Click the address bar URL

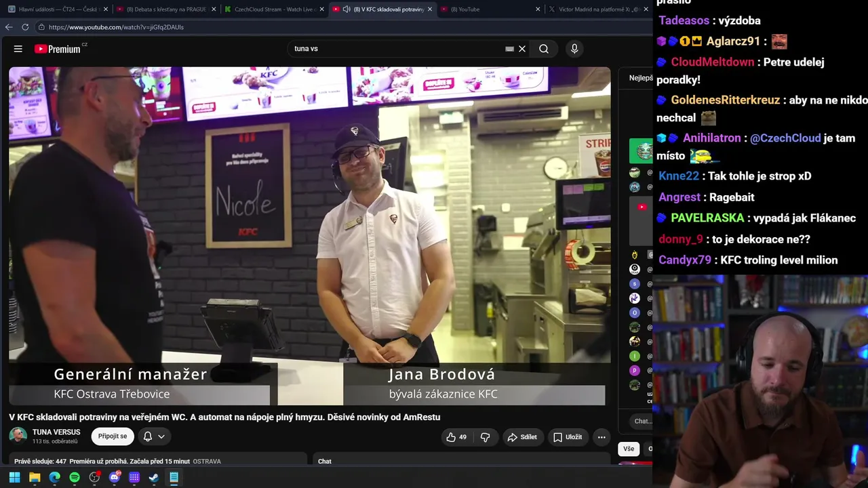116,27
